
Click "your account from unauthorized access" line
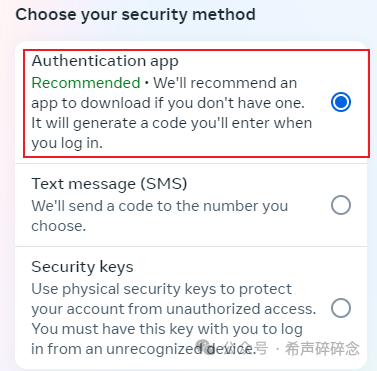174,309
